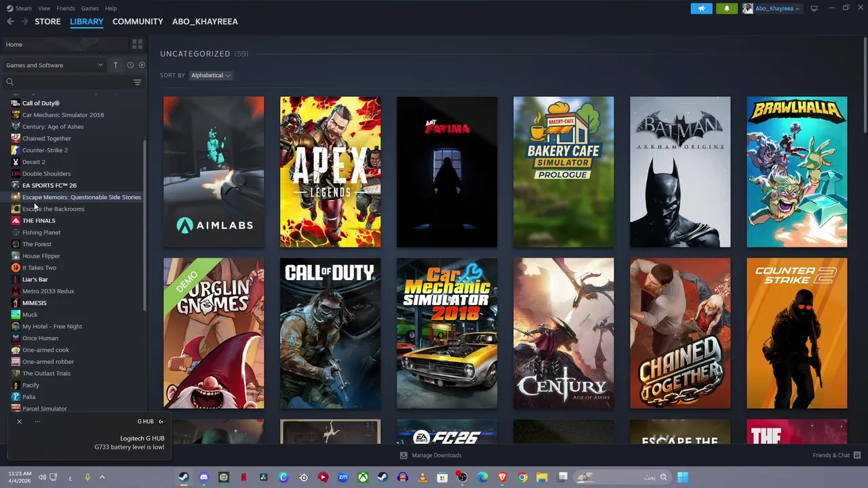The image size is (868, 488).
Task: Select THE FINALS in sidebar list
Action: (39, 221)
